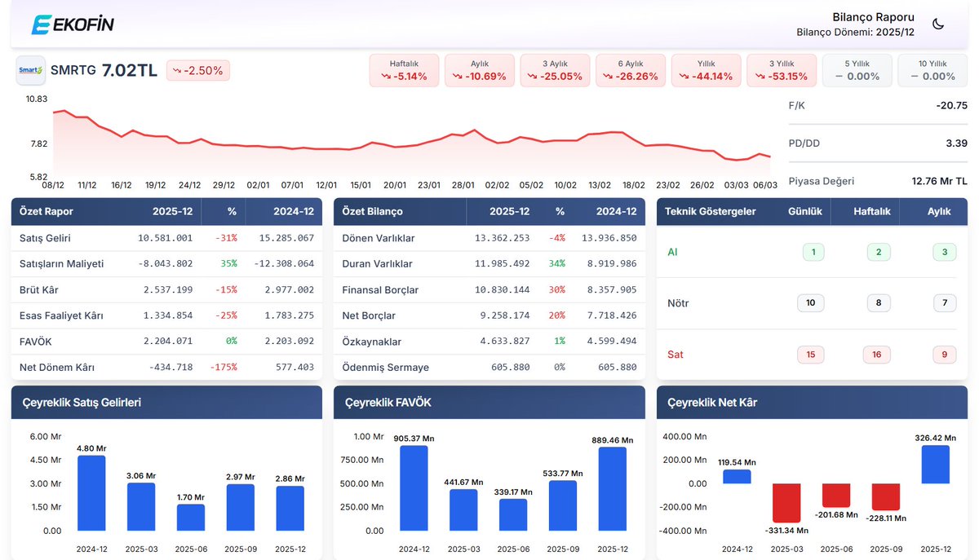Click the Bilanço Dönemi: 2025/12 text
The width and height of the screenshot is (979, 560).
[x=856, y=33]
